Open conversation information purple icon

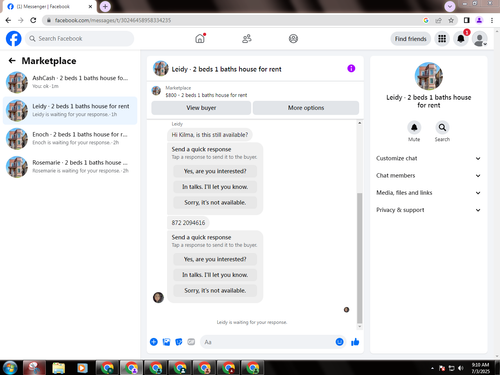coord(351,68)
